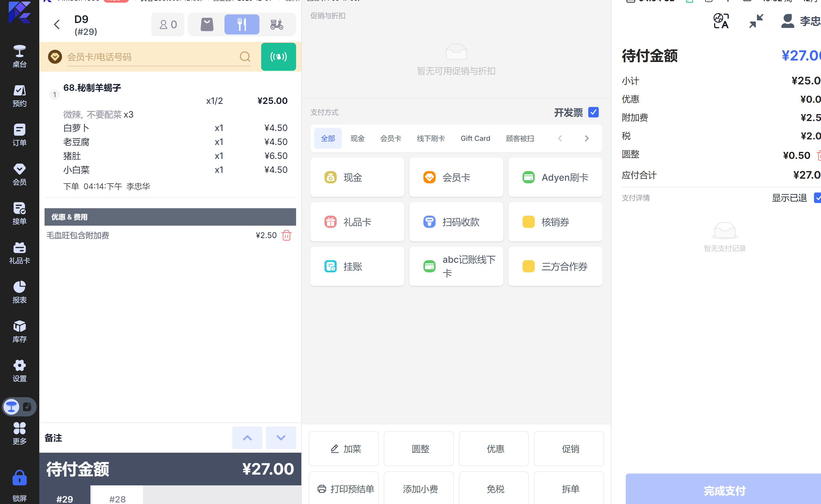Select the takeout bag order-type icon

pos(207,24)
